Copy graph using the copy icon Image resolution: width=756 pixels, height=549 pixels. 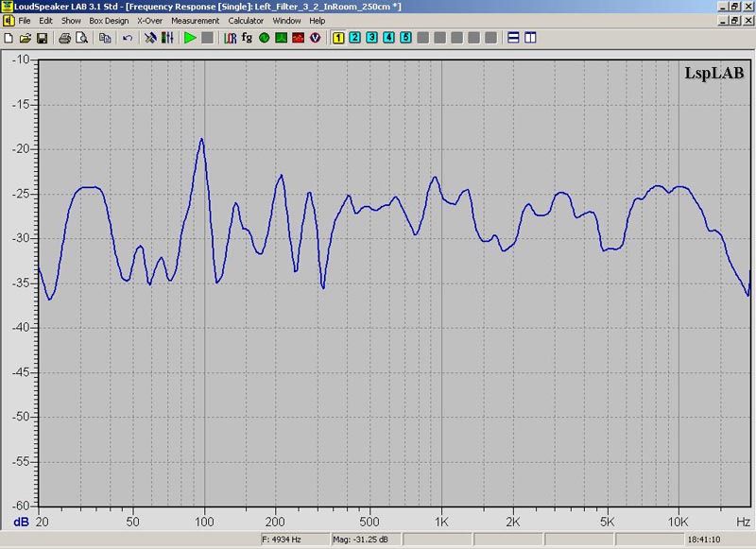click(105, 38)
